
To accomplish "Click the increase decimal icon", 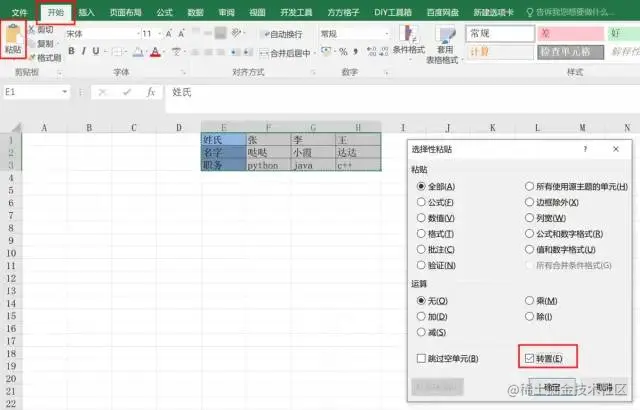I will point(371,51).
